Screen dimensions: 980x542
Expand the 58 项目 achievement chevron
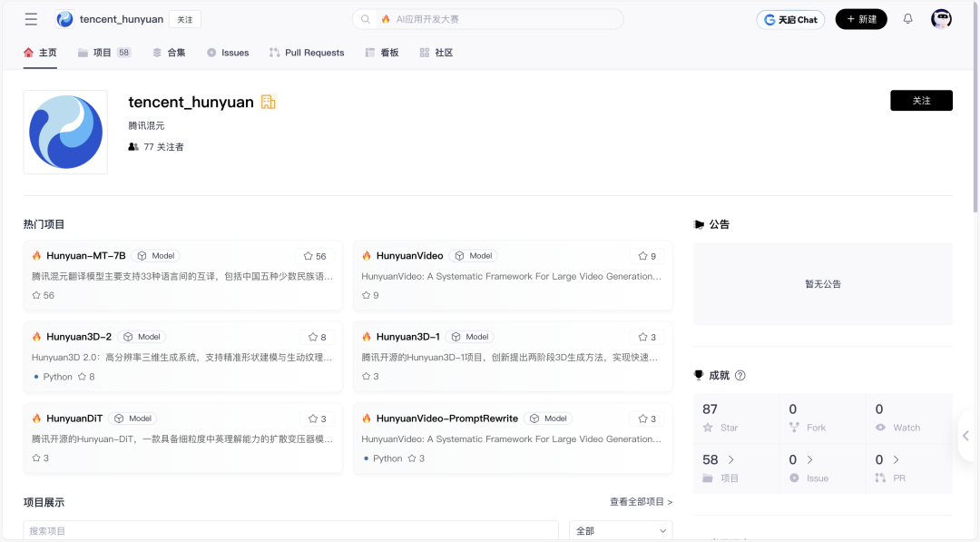click(730, 459)
